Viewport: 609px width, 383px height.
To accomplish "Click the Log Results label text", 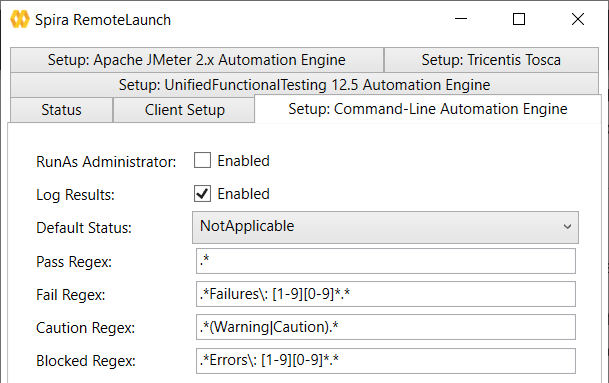I will 75,195.
